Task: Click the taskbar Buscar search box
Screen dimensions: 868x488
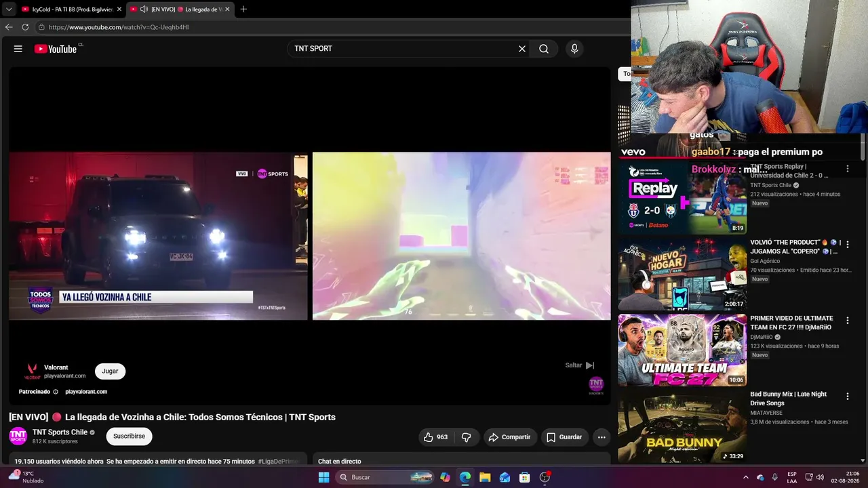Action: (x=385, y=477)
